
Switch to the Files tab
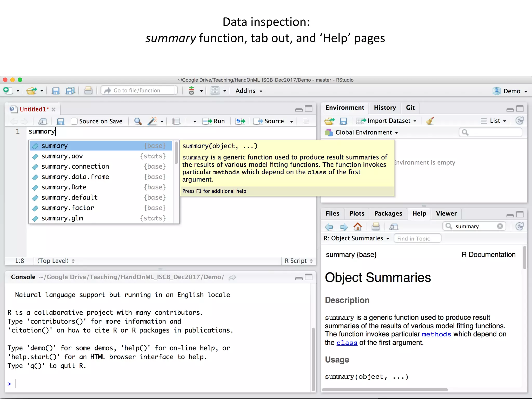pyautogui.click(x=332, y=213)
